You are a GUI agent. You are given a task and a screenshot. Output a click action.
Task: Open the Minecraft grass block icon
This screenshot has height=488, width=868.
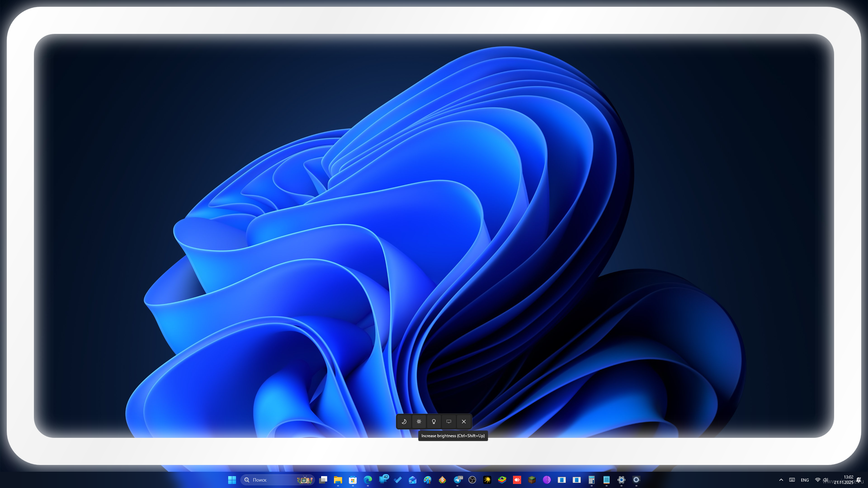tap(532, 480)
